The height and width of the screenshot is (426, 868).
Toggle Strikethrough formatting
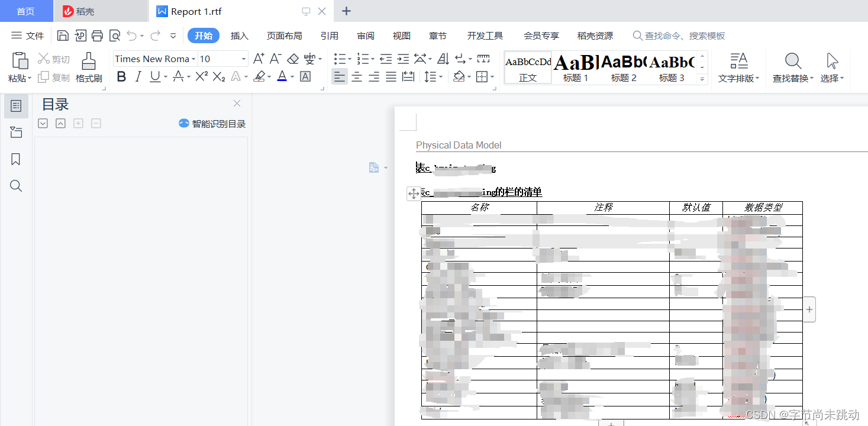click(178, 76)
